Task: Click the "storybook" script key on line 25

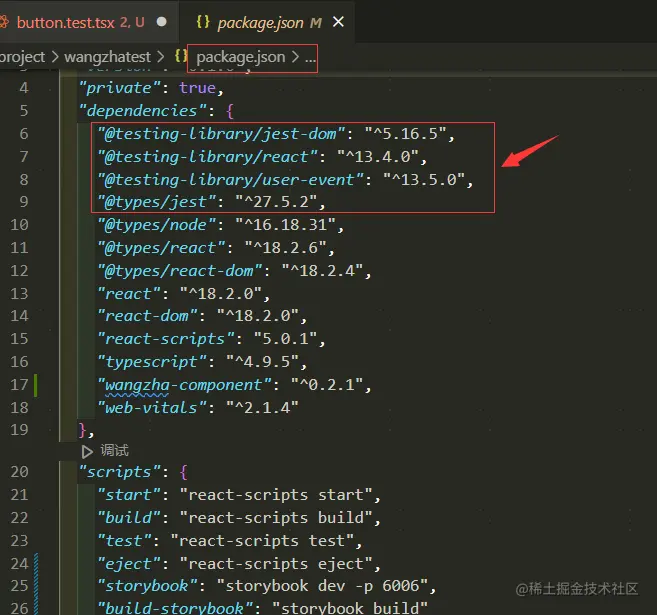Action: click(x=147, y=587)
